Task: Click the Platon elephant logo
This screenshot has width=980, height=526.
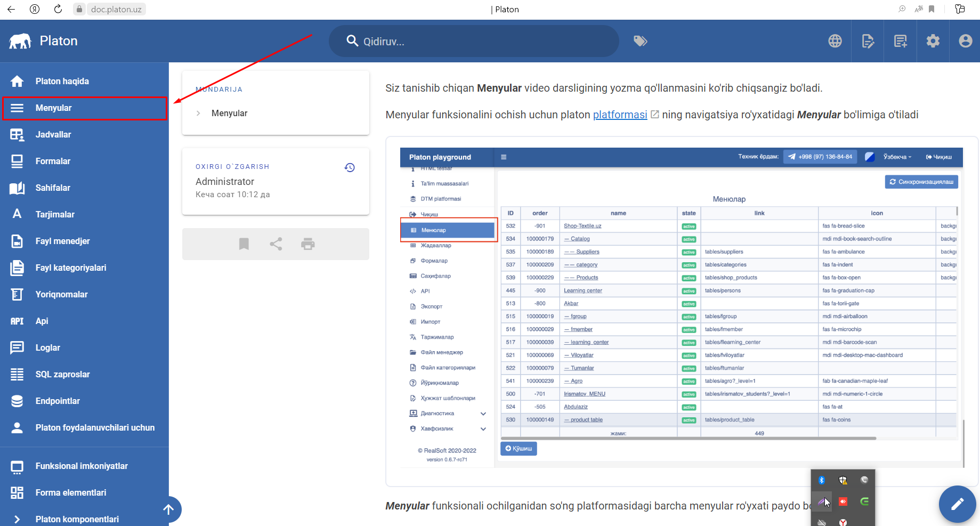Action: (x=20, y=41)
